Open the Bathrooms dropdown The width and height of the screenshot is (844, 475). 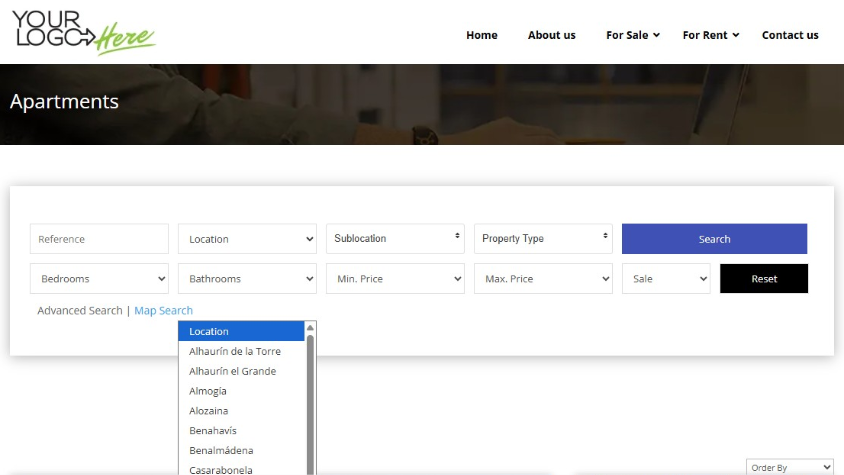pyautogui.click(x=247, y=279)
